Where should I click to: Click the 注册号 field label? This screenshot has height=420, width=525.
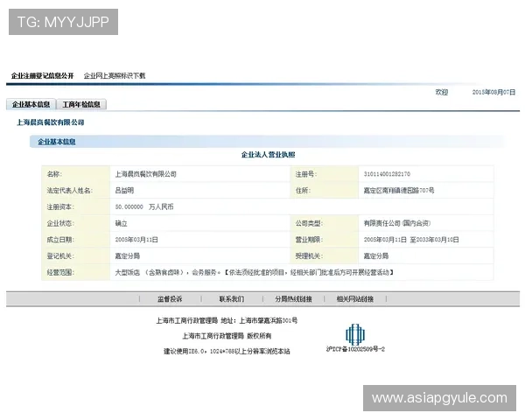(306, 174)
